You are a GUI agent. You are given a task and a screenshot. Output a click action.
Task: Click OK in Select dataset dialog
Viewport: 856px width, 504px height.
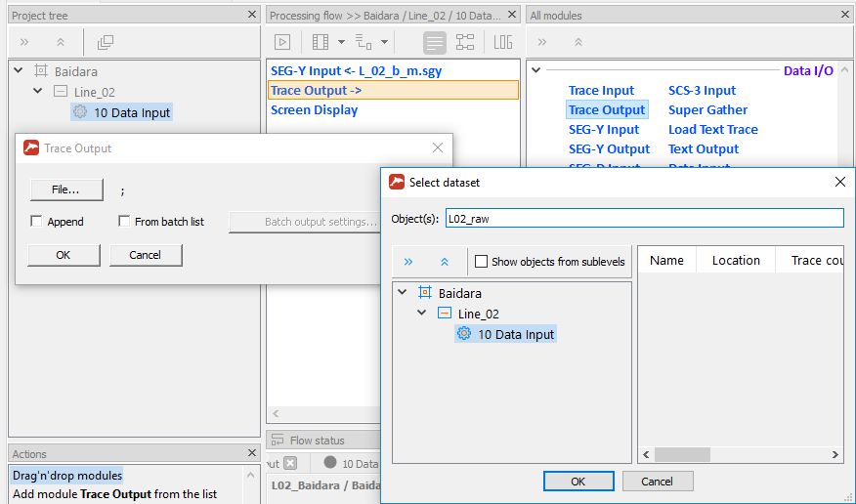pyautogui.click(x=578, y=482)
